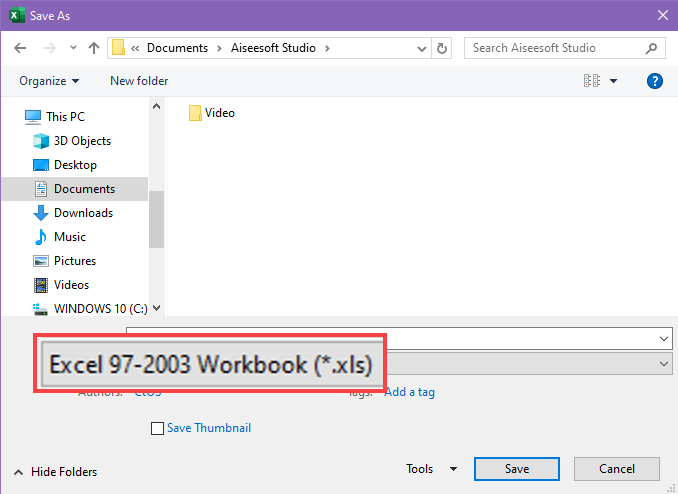Change view layout icon
The height and width of the screenshot is (494, 678).
pyautogui.click(x=592, y=81)
